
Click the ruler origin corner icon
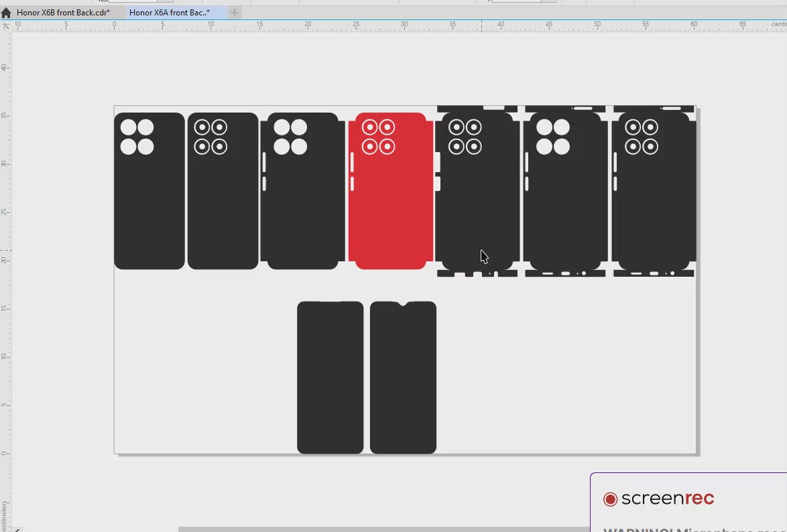[x=5, y=26]
